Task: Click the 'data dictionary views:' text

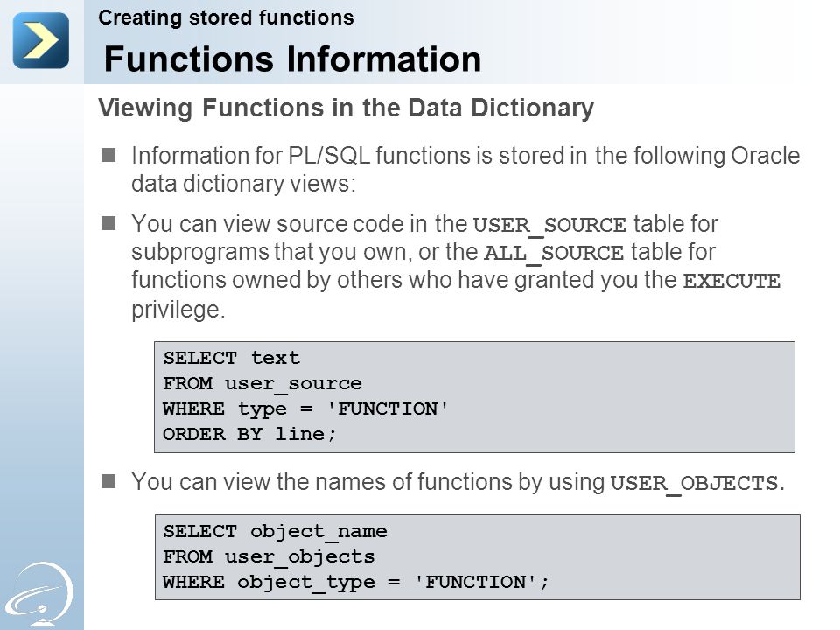Action: [244, 184]
